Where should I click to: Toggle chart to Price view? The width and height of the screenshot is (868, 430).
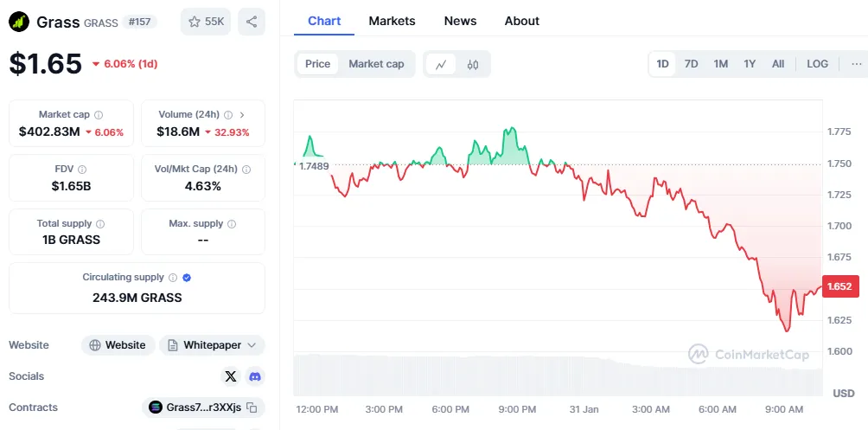pos(317,64)
